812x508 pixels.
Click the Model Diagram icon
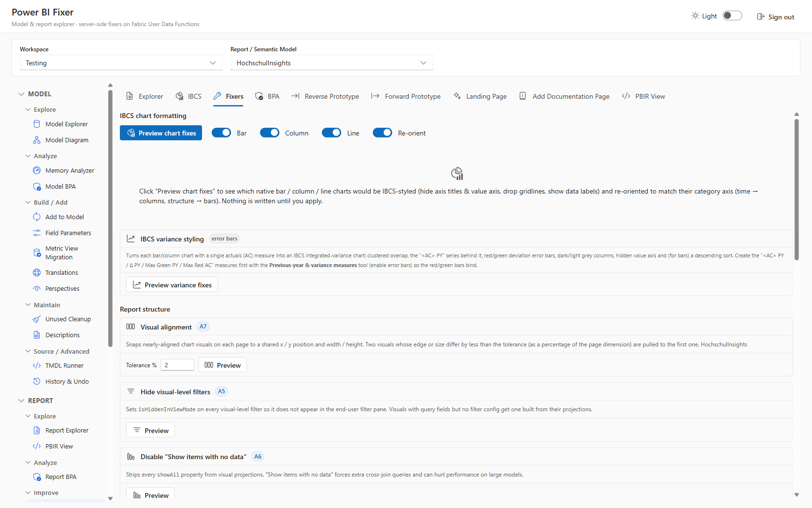(37, 140)
